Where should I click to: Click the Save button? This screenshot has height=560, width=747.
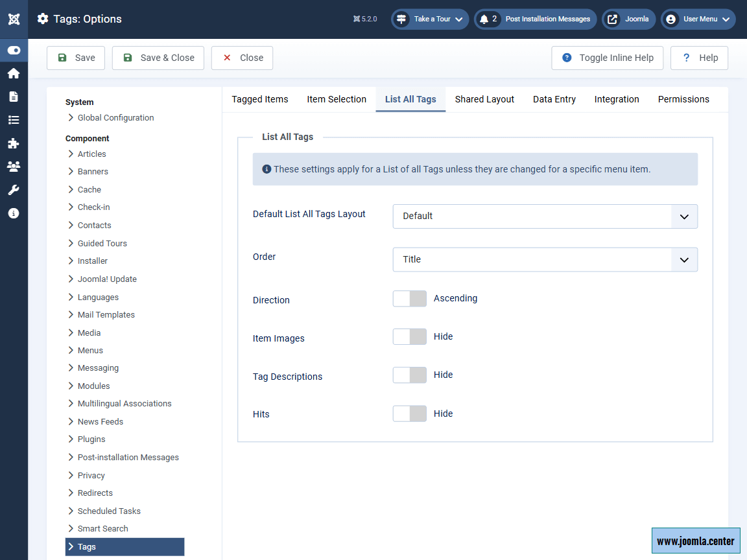pos(76,58)
